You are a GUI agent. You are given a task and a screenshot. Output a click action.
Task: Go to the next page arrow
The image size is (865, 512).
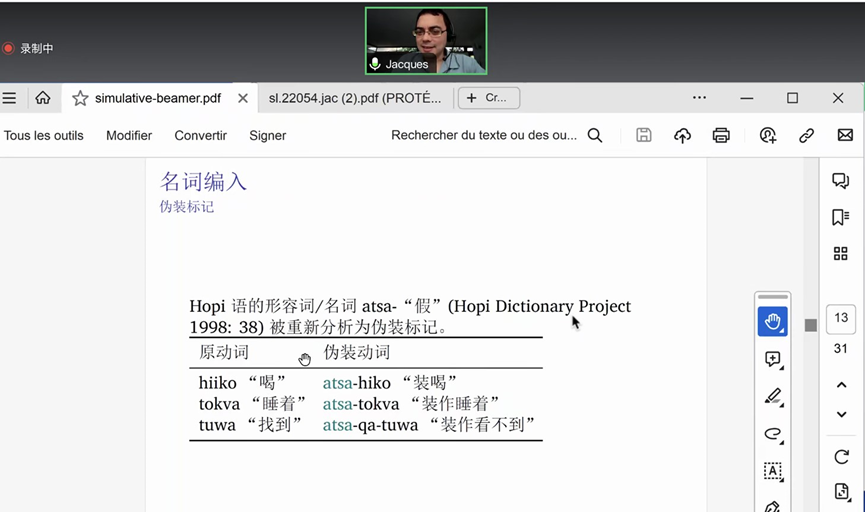click(x=841, y=414)
